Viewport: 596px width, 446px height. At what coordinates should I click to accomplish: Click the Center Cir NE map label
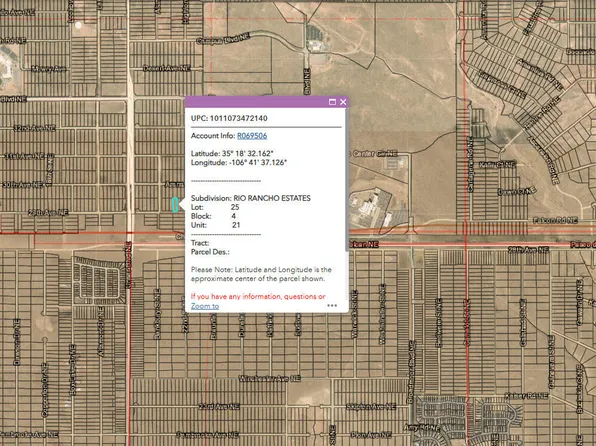(x=374, y=154)
